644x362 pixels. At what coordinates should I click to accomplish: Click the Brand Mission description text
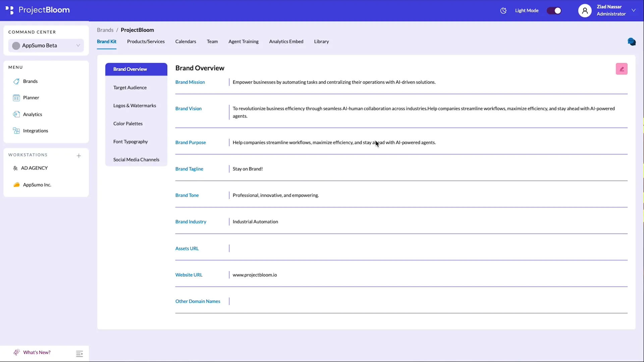tap(334, 82)
